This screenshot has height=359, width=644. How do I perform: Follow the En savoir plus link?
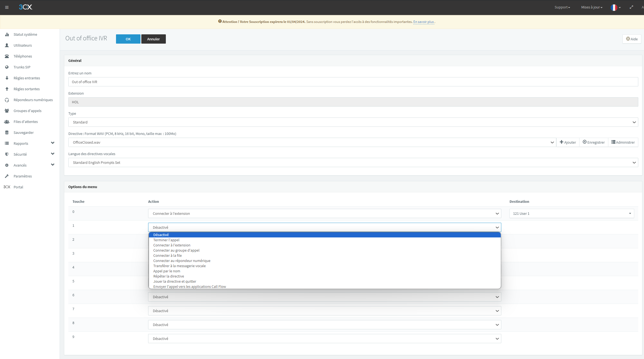click(423, 22)
